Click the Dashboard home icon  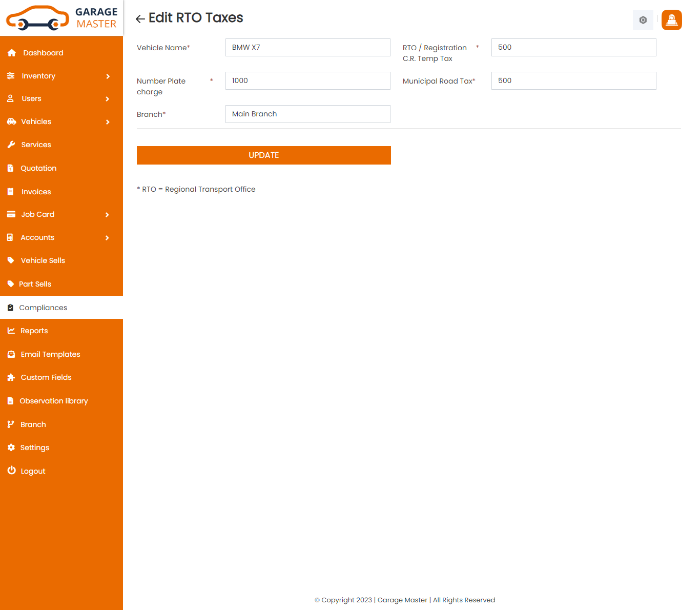12,53
